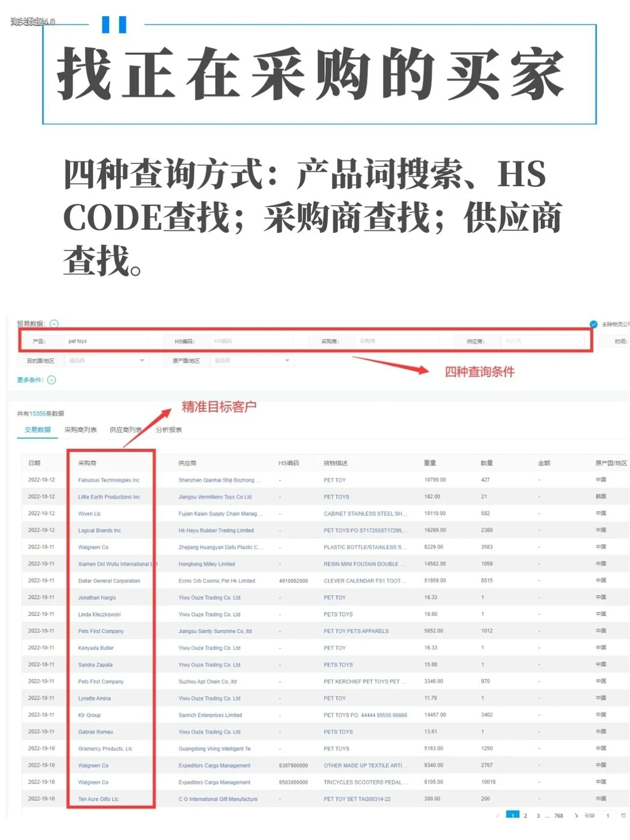This screenshot has height=840, width=630.
Task: Go to page 2 of results
Action: 526,815
